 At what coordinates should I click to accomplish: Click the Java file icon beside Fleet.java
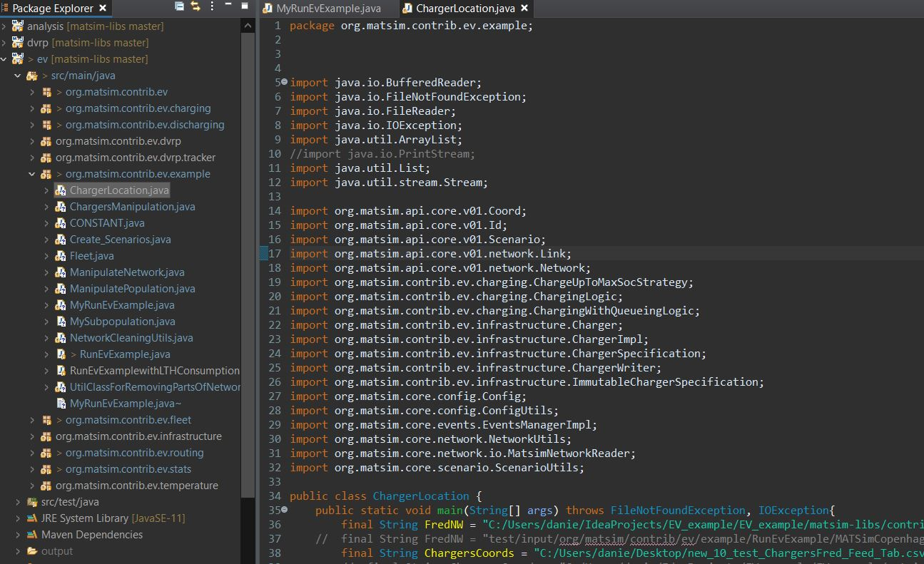coord(61,256)
